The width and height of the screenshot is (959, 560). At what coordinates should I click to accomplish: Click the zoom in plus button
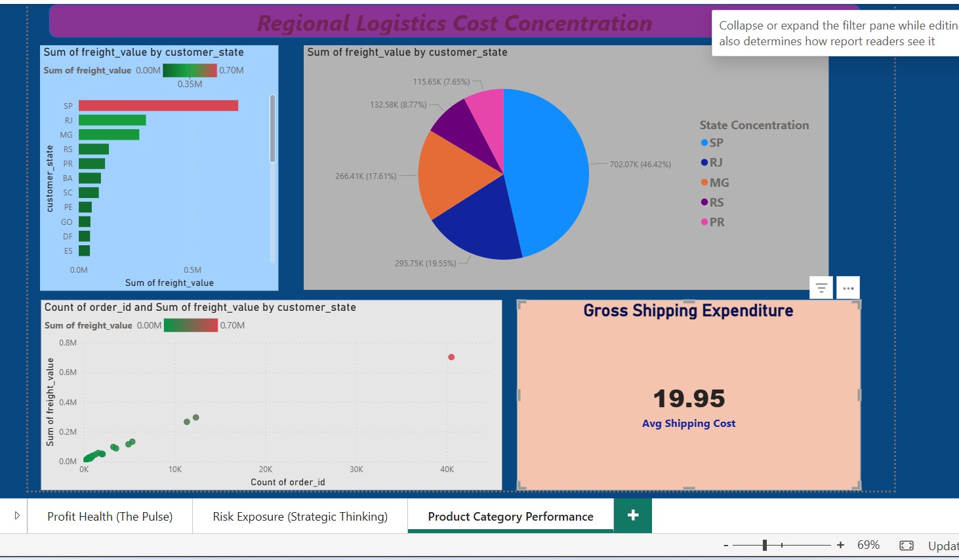pyautogui.click(x=840, y=545)
